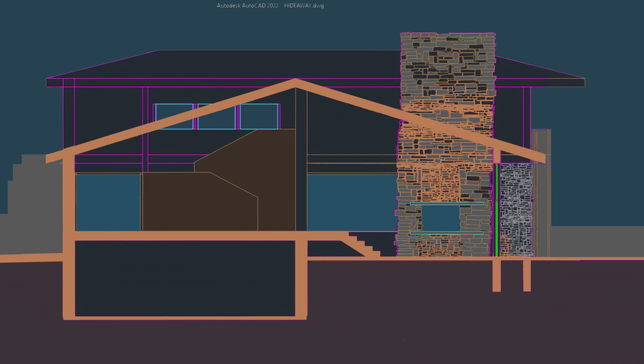Viewport: 644px width, 364px height.
Task: Select the blue glass panel at far left
Action: coord(109,202)
